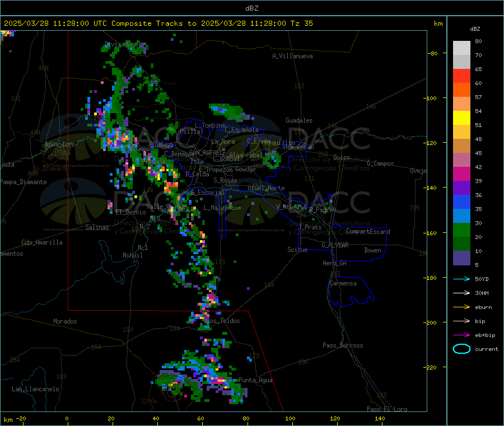Click the Valle_Grande map label
This screenshot has width=504, height=426.
tap(166, 207)
